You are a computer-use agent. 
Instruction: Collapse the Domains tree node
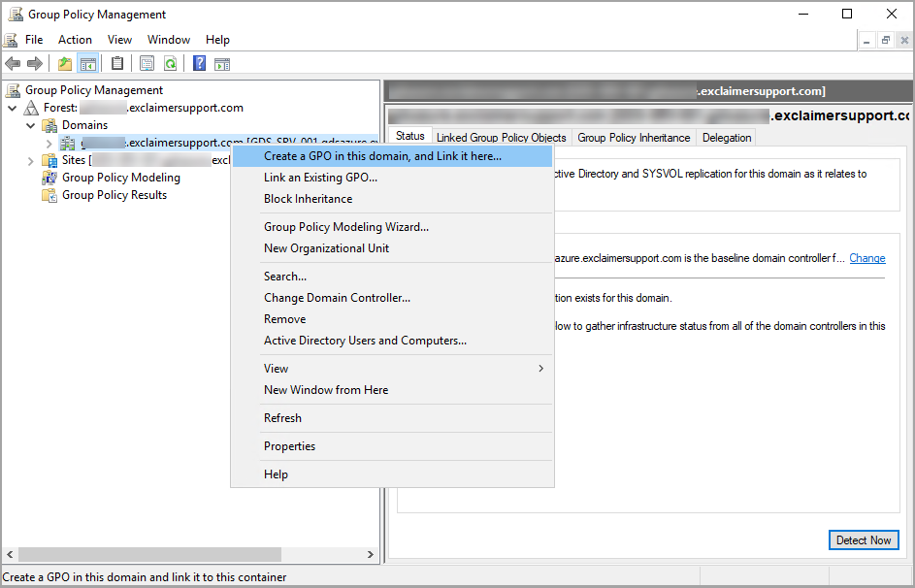point(31,125)
